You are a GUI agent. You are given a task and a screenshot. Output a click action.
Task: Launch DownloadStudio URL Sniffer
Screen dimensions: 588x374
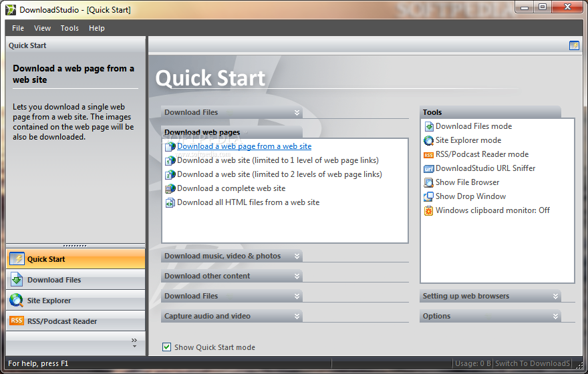[x=485, y=168]
